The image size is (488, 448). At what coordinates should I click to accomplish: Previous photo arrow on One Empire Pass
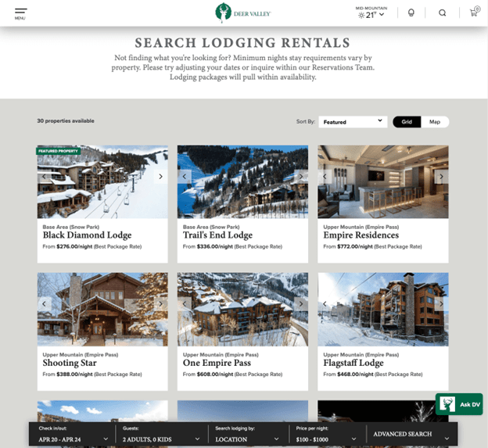tap(185, 304)
